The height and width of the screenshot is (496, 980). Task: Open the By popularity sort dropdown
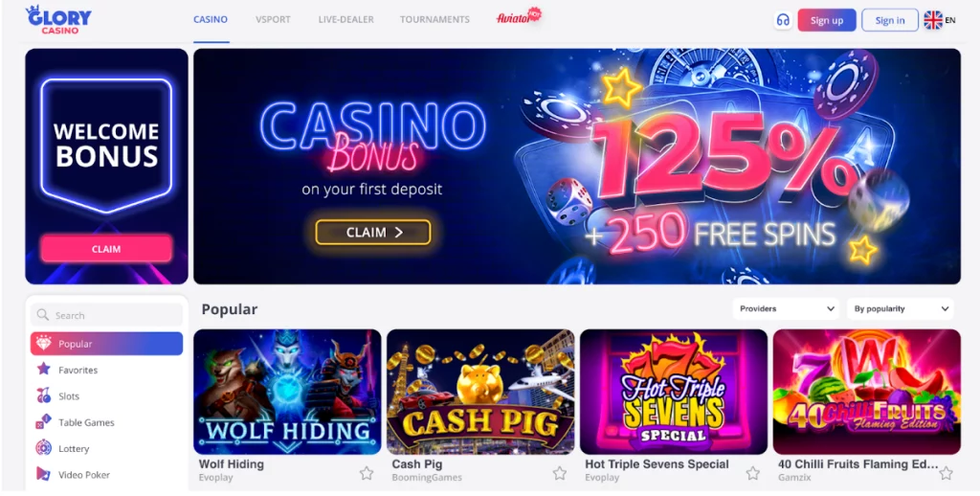pyautogui.click(x=900, y=308)
